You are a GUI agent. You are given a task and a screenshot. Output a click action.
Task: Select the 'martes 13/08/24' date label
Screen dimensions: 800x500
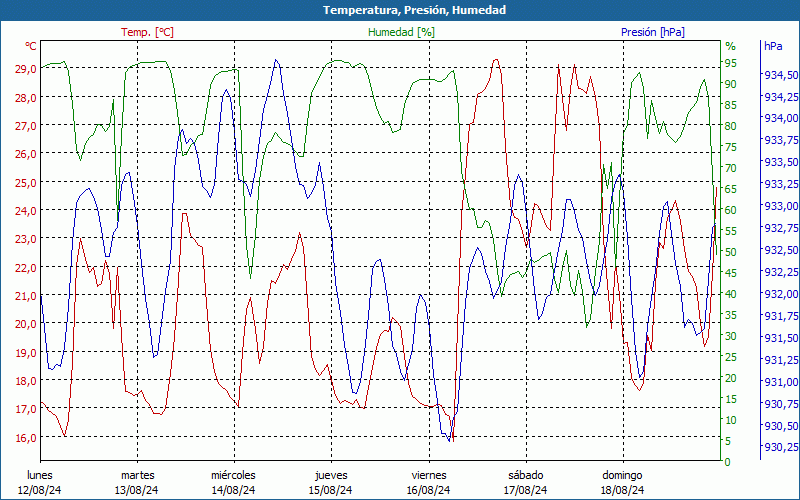pyautogui.click(x=137, y=483)
